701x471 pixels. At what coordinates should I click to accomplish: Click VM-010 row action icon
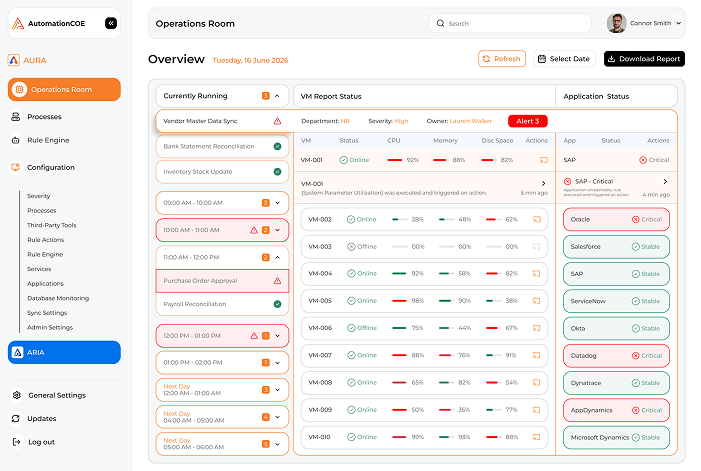(536, 437)
